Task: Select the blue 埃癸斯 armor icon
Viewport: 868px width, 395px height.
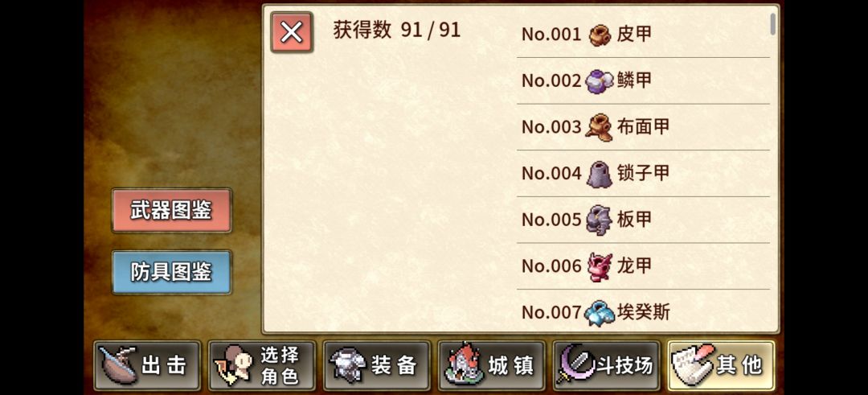Action: 599,312
